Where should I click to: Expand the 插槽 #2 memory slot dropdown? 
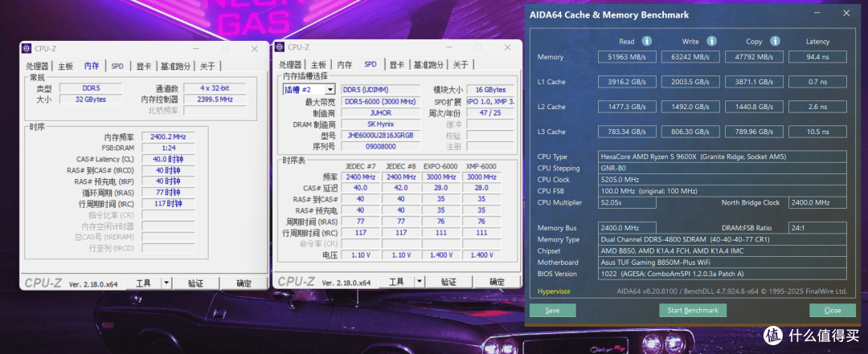pyautogui.click(x=330, y=90)
